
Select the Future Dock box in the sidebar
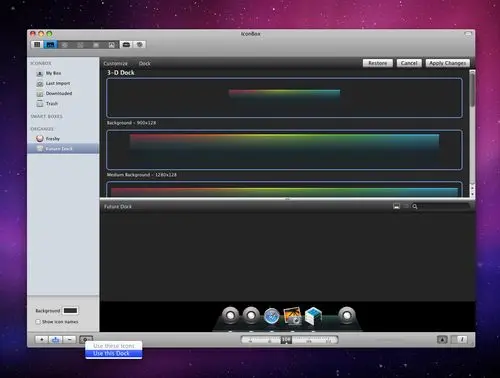point(63,149)
